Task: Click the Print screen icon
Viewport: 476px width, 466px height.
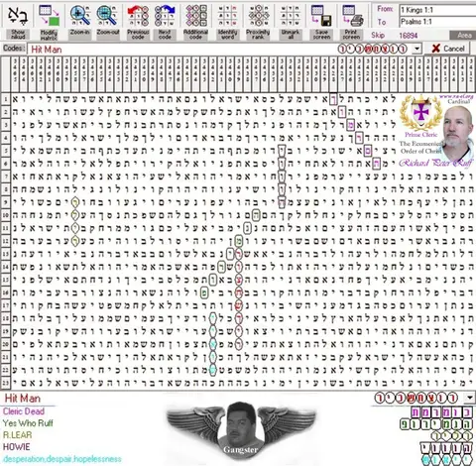Action: click(352, 16)
